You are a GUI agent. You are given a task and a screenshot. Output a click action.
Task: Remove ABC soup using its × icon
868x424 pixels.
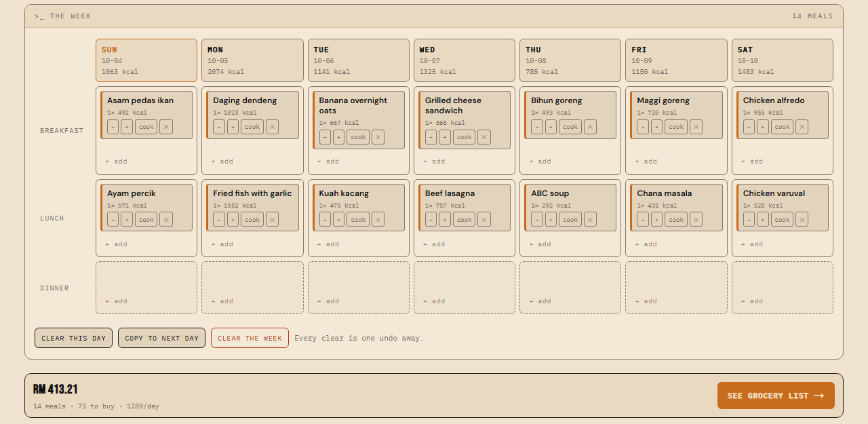coord(590,219)
